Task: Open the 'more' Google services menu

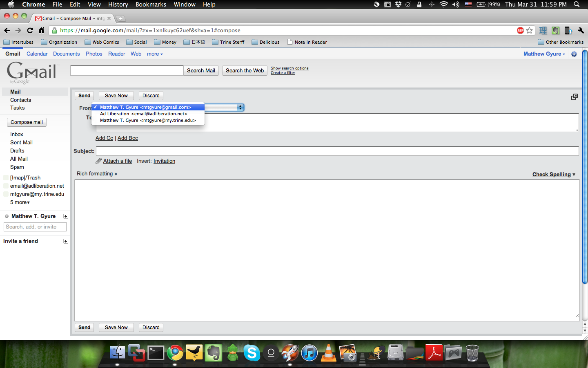Action: click(155, 54)
